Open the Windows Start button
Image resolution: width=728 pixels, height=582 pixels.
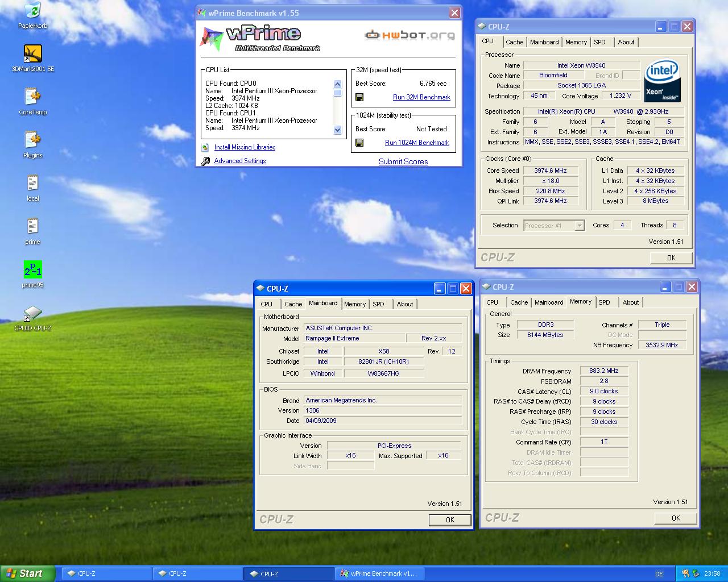tap(28, 573)
